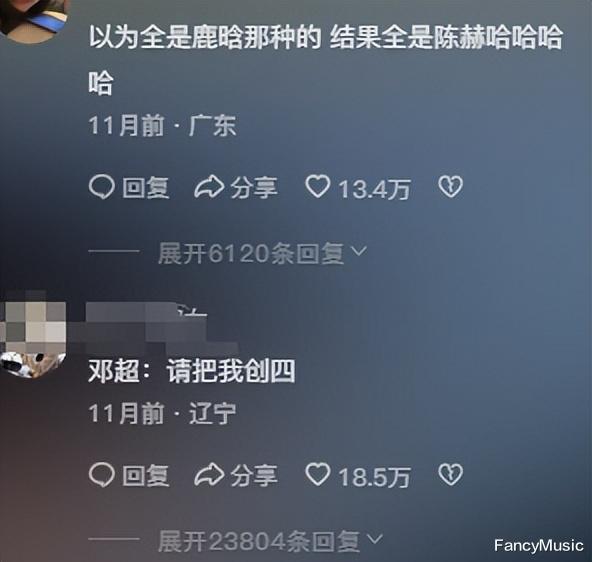
Task: Tap 分享 text under the 邓超 comment
Action: coord(254,475)
